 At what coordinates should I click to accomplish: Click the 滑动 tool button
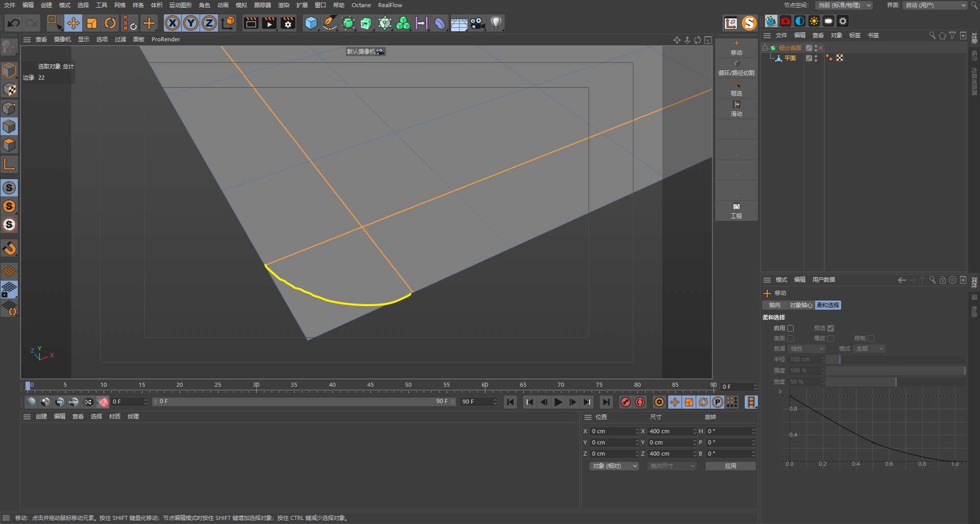coord(736,109)
